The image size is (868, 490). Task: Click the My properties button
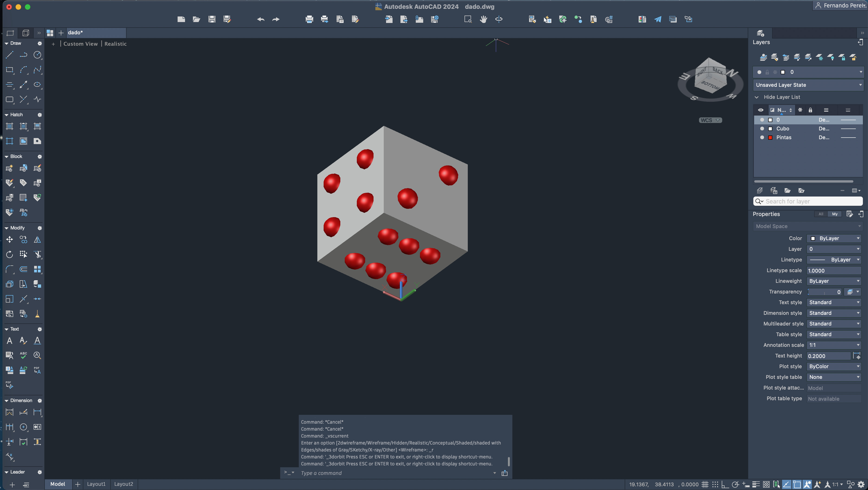pyautogui.click(x=835, y=214)
